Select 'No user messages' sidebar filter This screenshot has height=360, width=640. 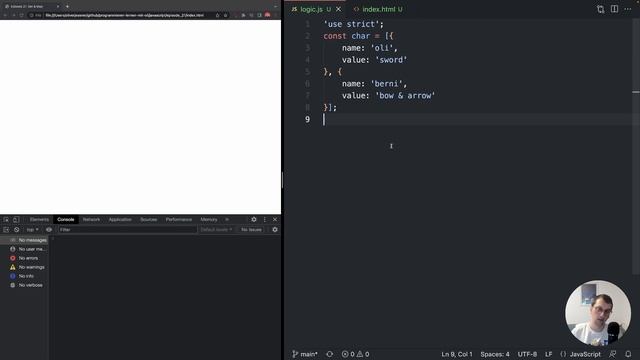24,249
